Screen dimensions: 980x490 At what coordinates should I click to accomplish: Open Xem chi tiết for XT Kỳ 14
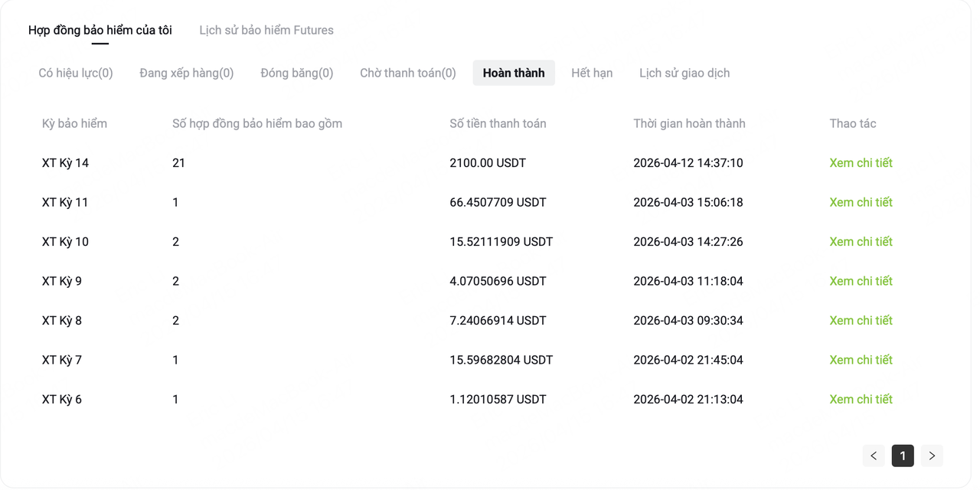click(x=861, y=163)
